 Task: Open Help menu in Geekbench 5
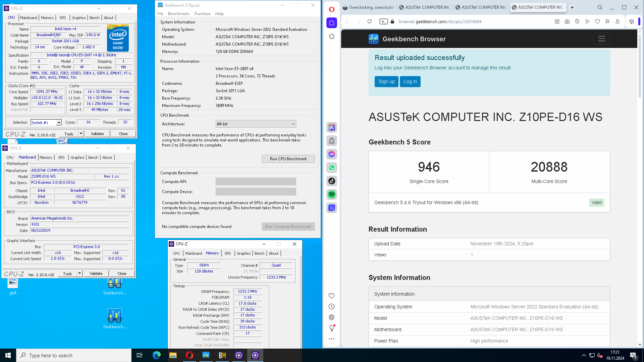pos(219,14)
